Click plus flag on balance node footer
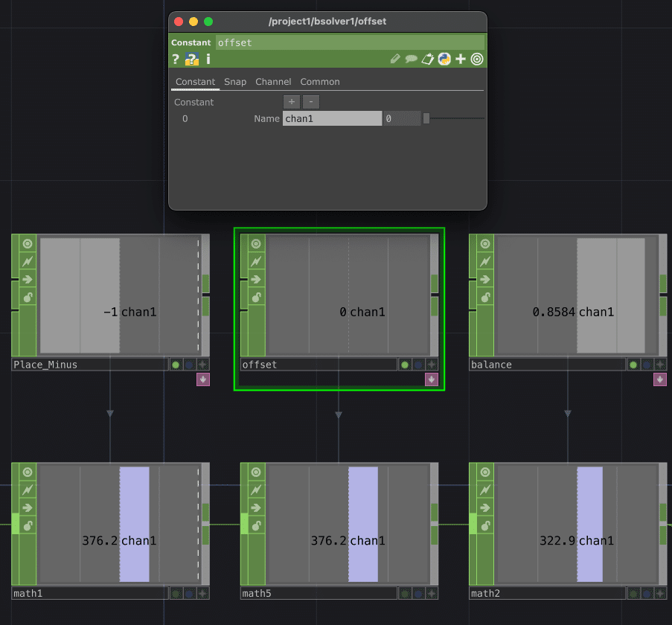Screen dimensions: 672x625 pos(660,365)
